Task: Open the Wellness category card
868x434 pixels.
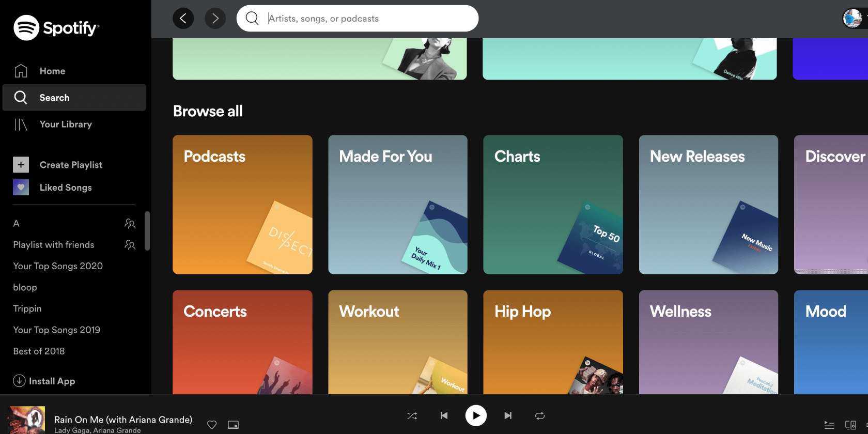Action: tap(708, 342)
